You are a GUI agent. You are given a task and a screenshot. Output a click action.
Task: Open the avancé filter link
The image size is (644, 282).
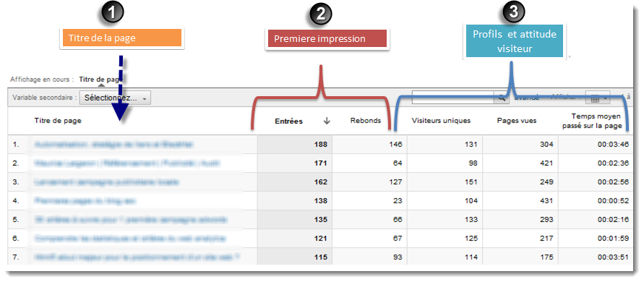(526, 98)
